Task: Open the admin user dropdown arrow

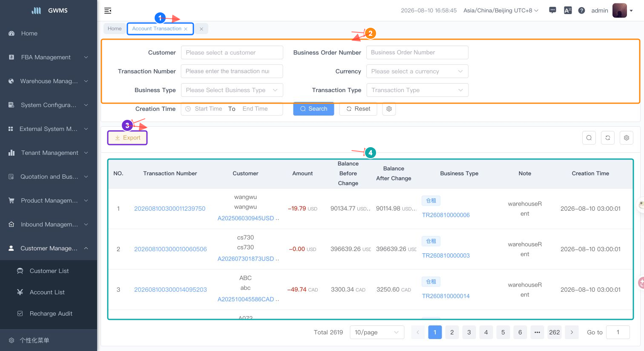Action: click(x=631, y=11)
